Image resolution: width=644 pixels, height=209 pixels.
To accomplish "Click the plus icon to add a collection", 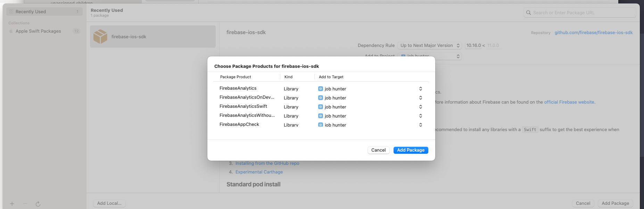I will (x=12, y=204).
